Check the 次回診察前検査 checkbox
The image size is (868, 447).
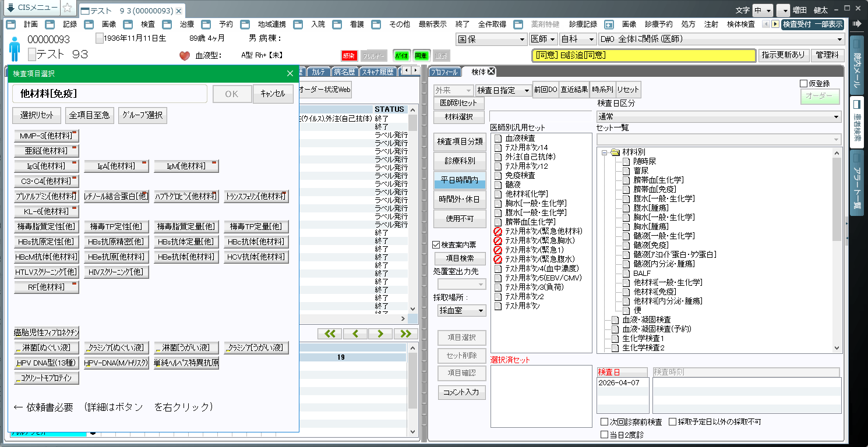604,421
